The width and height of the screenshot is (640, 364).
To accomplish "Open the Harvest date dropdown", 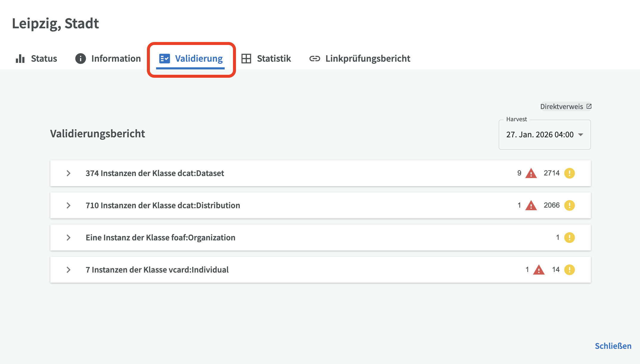I will [544, 135].
